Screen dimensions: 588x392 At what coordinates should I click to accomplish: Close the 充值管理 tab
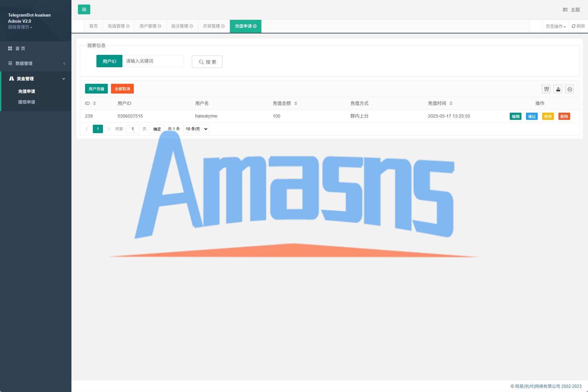(x=128, y=26)
